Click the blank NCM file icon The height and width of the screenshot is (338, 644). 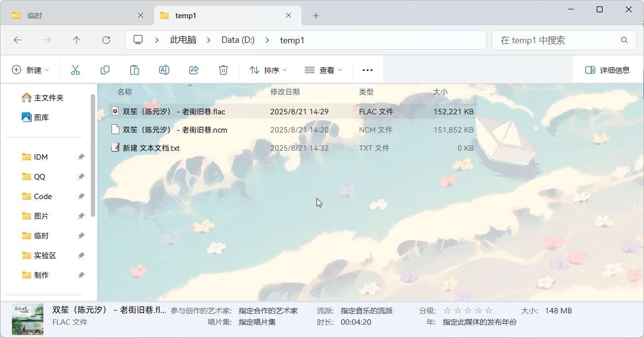coord(115,130)
